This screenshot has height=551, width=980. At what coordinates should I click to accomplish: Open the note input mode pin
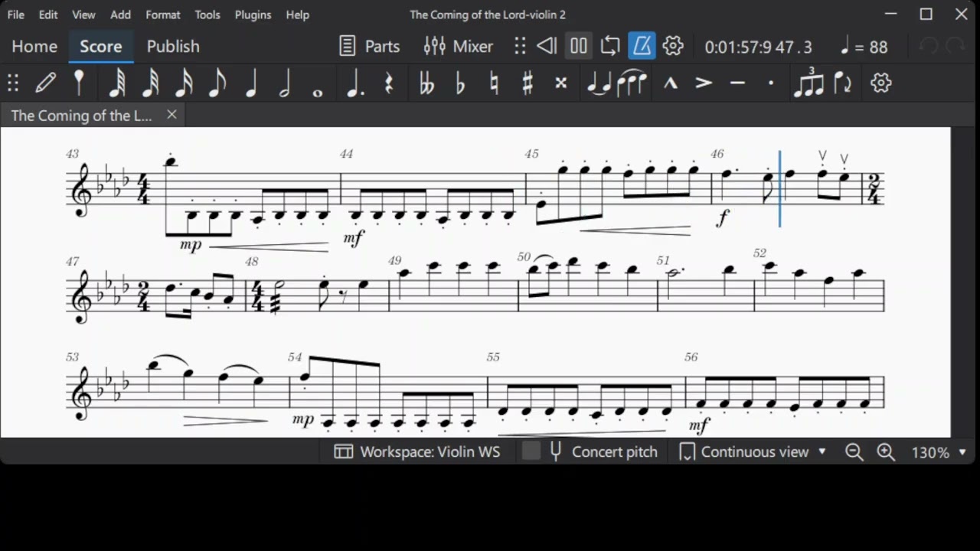pyautogui.click(x=79, y=83)
